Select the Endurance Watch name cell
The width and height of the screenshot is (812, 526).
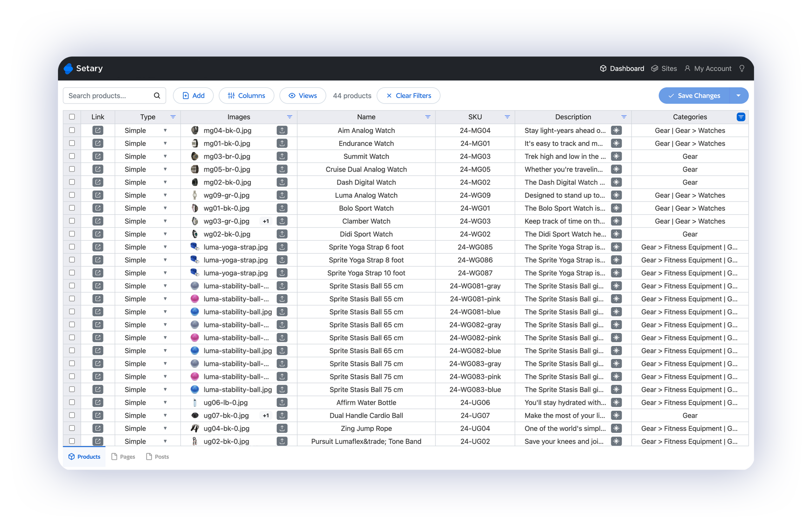coord(366,143)
